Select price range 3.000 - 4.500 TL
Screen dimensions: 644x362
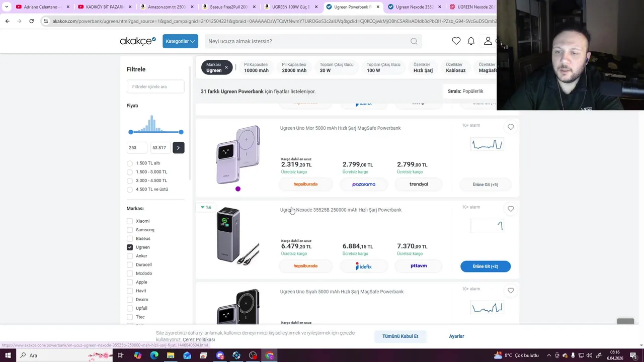[130, 180]
